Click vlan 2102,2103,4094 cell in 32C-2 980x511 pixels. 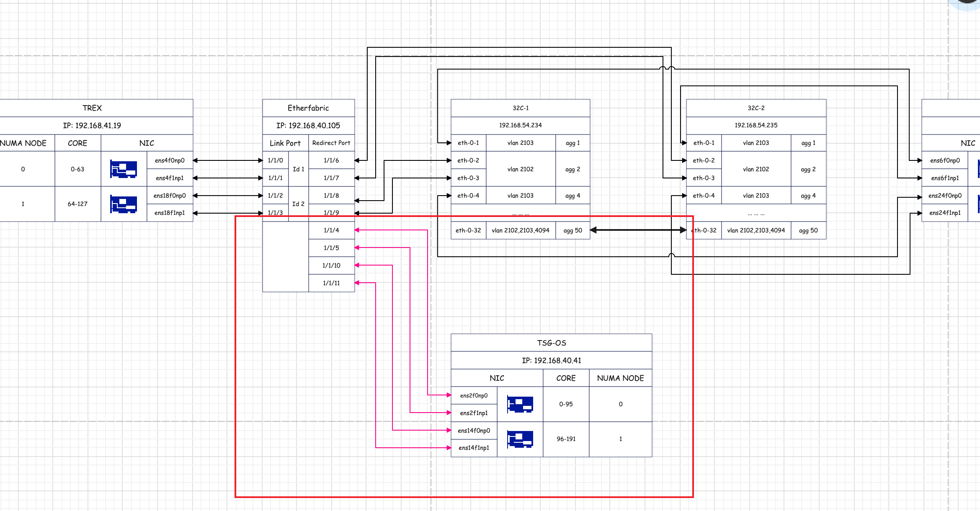click(756, 230)
